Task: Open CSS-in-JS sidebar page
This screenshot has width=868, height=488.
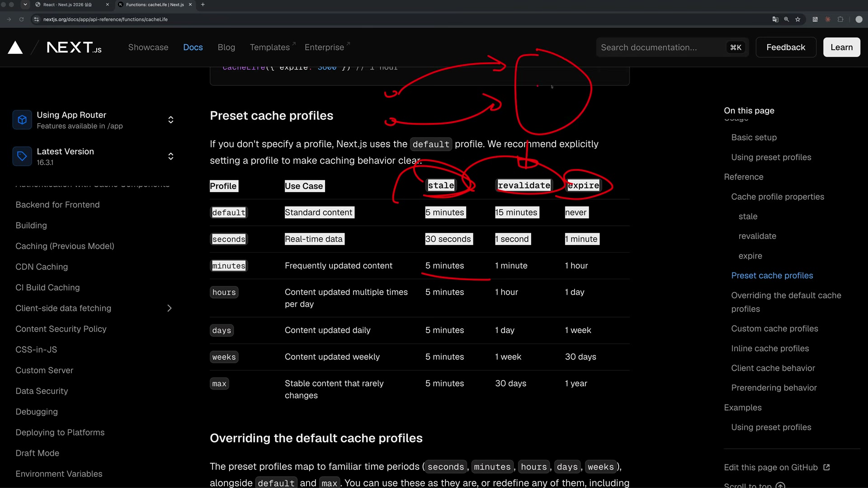Action: [x=36, y=350]
